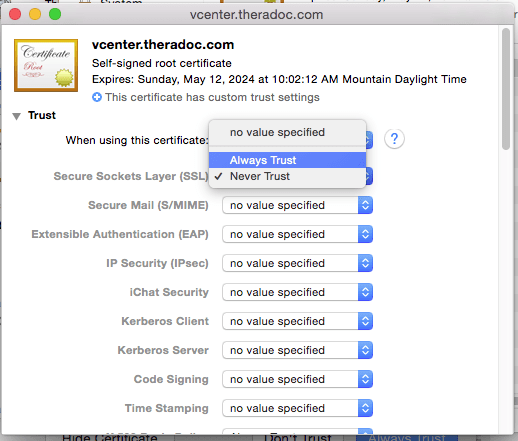Viewport: 518px width, 441px height.
Task: Click the 'Secure Sockets Layer (SSL)' label
Action: click(131, 176)
